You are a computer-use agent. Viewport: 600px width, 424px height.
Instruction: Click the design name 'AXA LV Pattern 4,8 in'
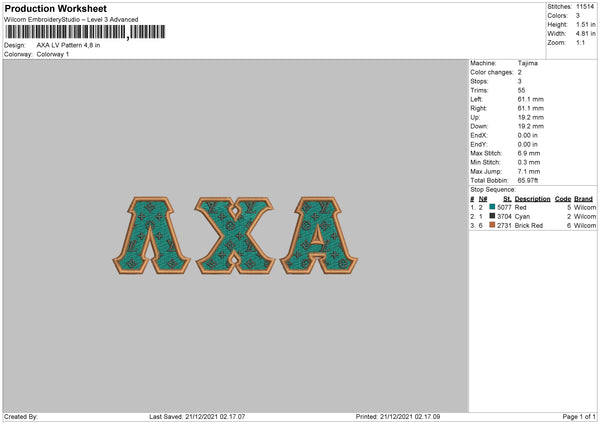[x=68, y=45]
